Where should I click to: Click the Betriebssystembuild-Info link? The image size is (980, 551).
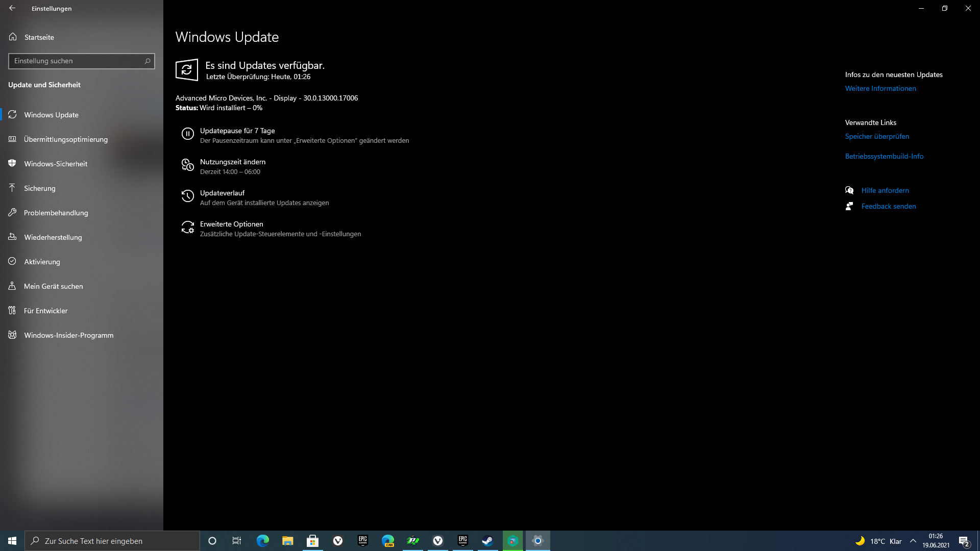884,156
